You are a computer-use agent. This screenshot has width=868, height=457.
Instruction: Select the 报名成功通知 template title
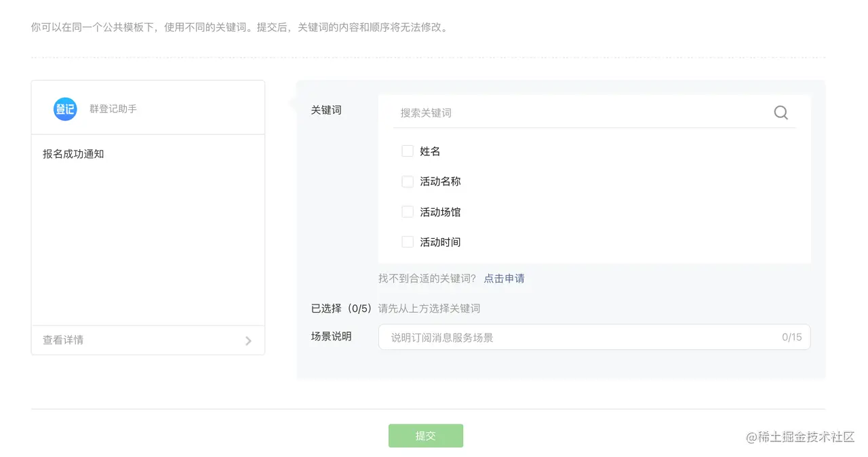pyautogui.click(x=73, y=154)
